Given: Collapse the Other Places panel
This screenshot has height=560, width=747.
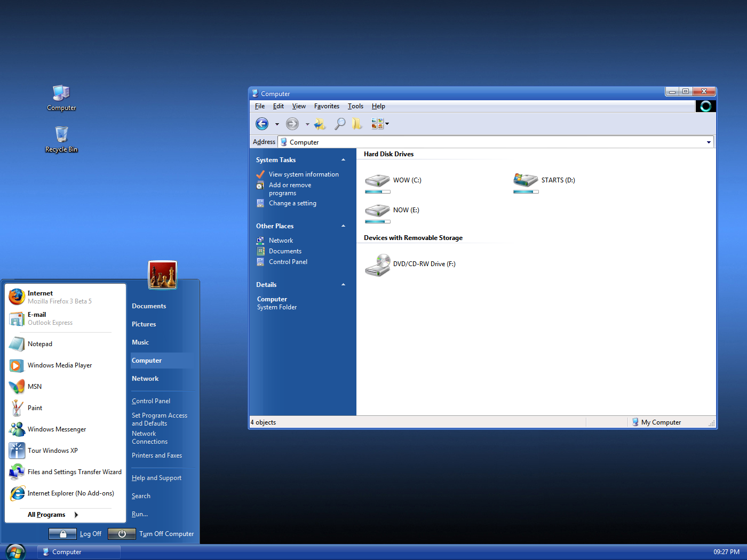Looking at the screenshot, I should [x=343, y=226].
